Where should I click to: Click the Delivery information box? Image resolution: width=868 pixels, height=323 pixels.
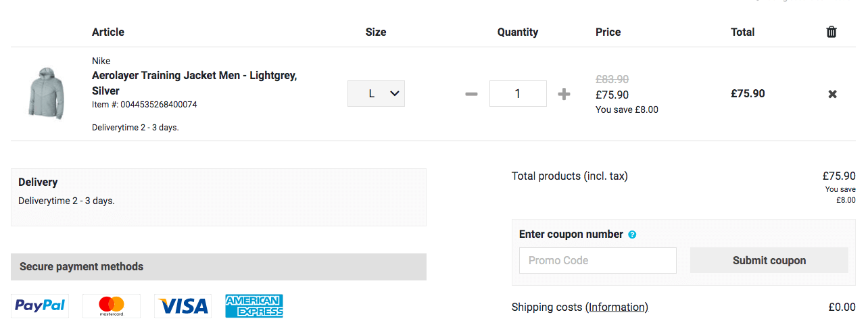pyautogui.click(x=218, y=197)
